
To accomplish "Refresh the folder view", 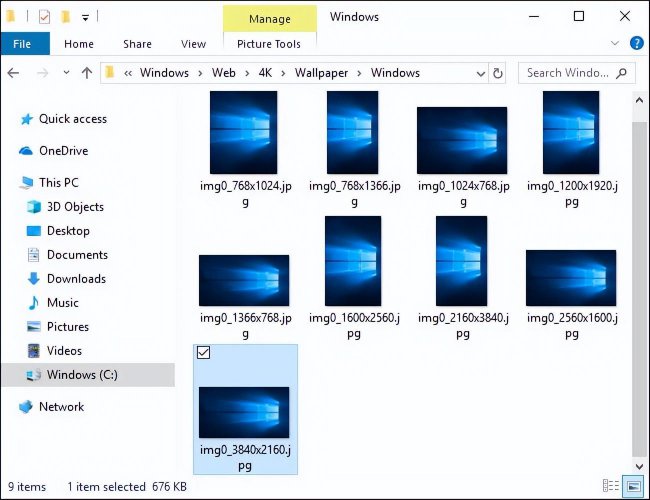I will [497, 73].
